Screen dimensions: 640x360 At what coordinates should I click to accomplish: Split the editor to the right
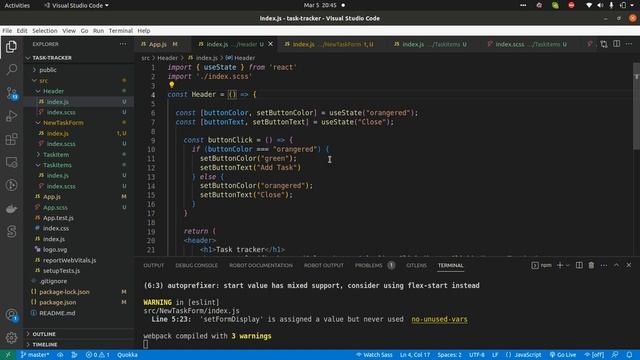coord(616,44)
